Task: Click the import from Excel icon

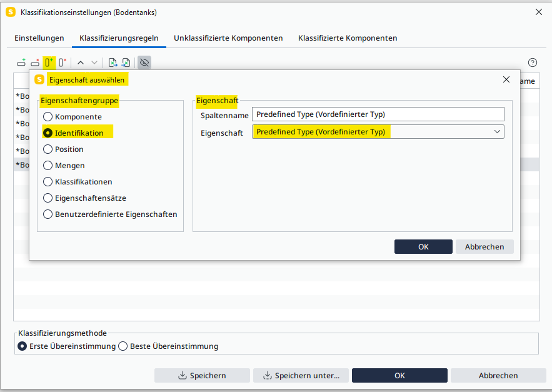Action: (x=126, y=63)
